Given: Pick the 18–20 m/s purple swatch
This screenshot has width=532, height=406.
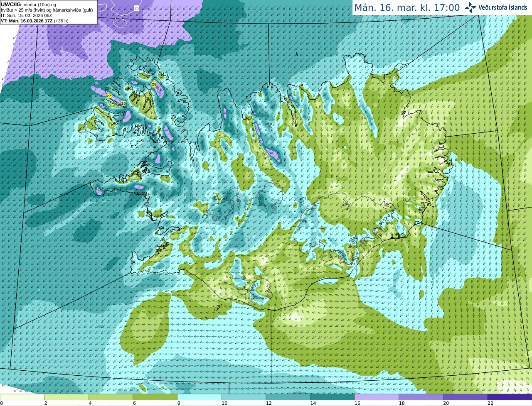Looking at the screenshot, I should (x=421, y=397).
